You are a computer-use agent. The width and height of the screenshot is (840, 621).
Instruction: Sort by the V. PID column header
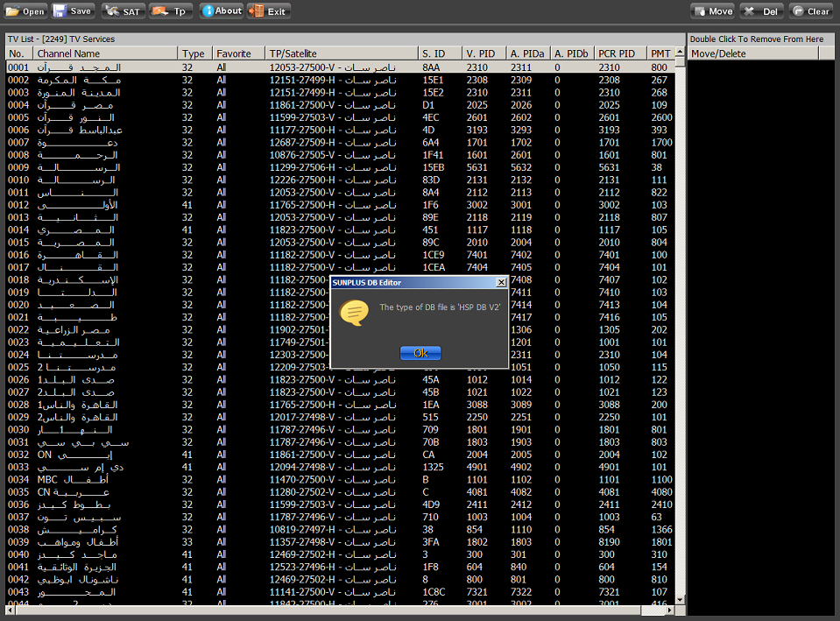coord(484,53)
